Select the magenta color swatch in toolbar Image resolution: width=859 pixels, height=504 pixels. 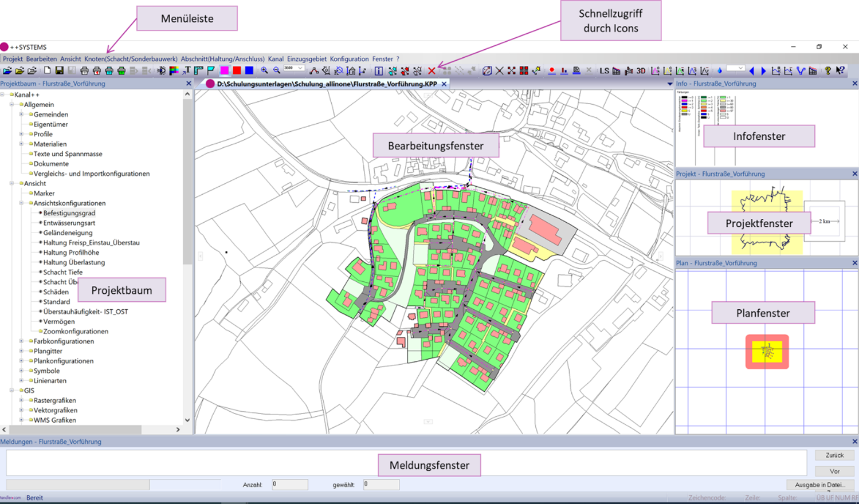[x=224, y=70]
